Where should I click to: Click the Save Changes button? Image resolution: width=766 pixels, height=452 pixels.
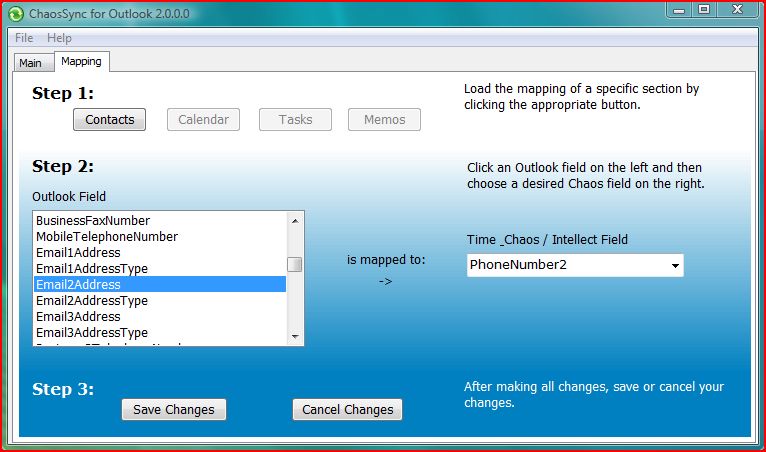(x=174, y=409)
